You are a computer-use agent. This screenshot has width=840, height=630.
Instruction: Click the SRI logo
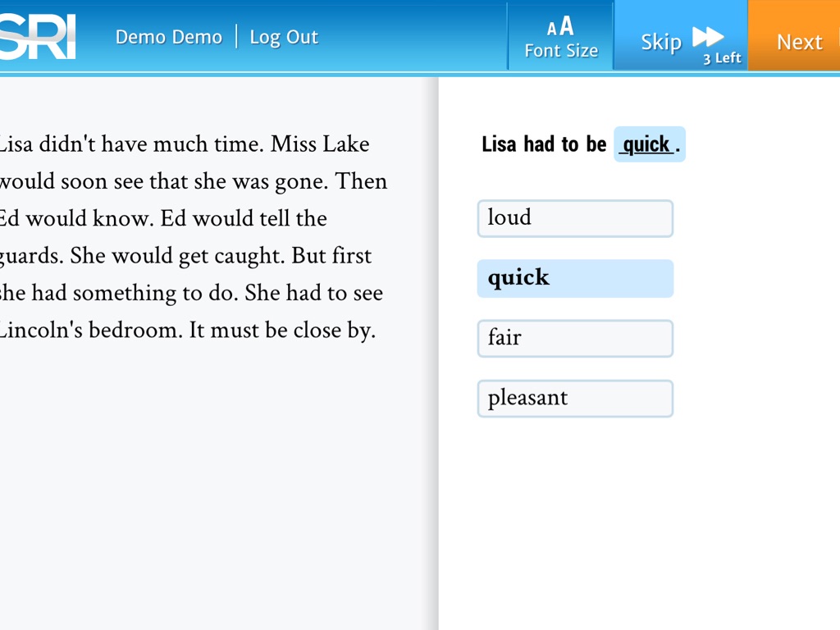pyautogui.click(x=38, y=37)
